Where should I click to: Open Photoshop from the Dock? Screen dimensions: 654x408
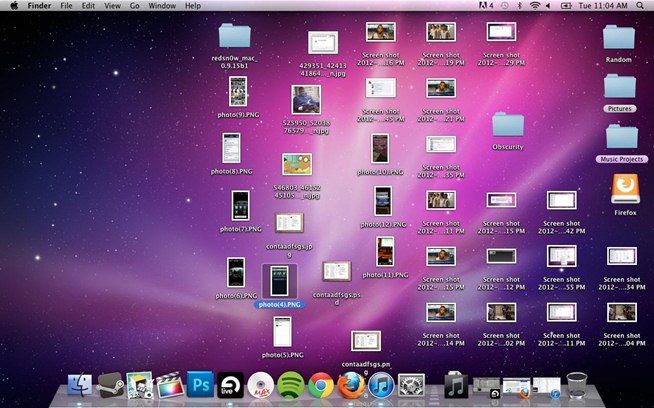coord(201,385)
